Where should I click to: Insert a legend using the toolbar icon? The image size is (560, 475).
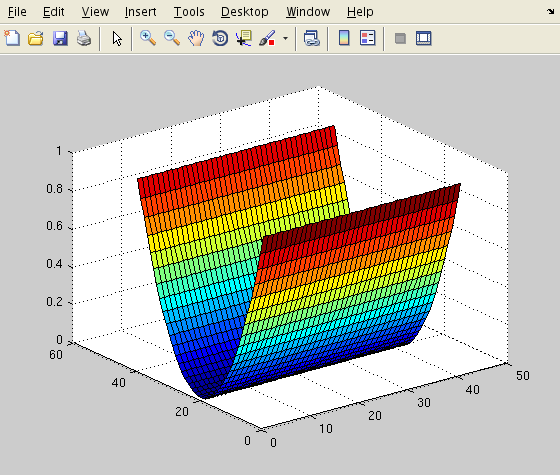click(x=368, y=38)
